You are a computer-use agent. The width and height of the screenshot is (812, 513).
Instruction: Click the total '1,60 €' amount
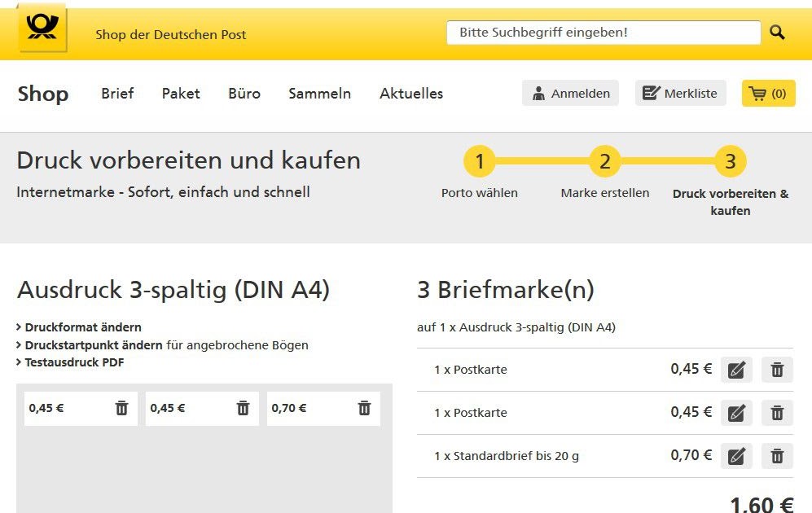pyautogui.click(x=762, y=504)
